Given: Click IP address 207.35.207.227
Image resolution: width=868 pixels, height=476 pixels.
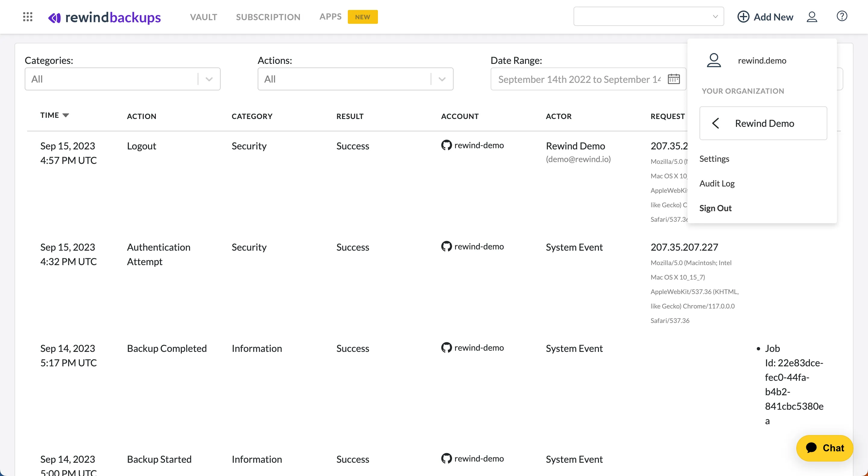Looking at the screenshot, I should coord(684,247).
